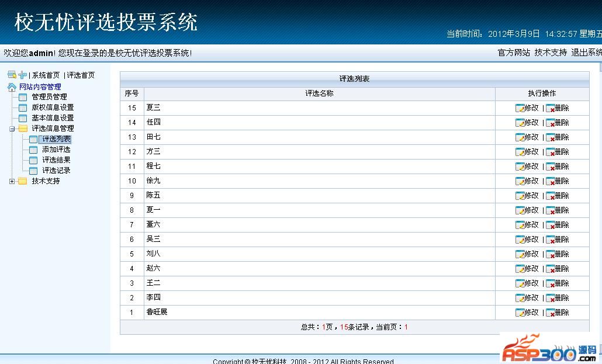This screenshot has width=602, height=364.
Task: Click the page icon next to 管理员管理
Action: click(23, 97)
